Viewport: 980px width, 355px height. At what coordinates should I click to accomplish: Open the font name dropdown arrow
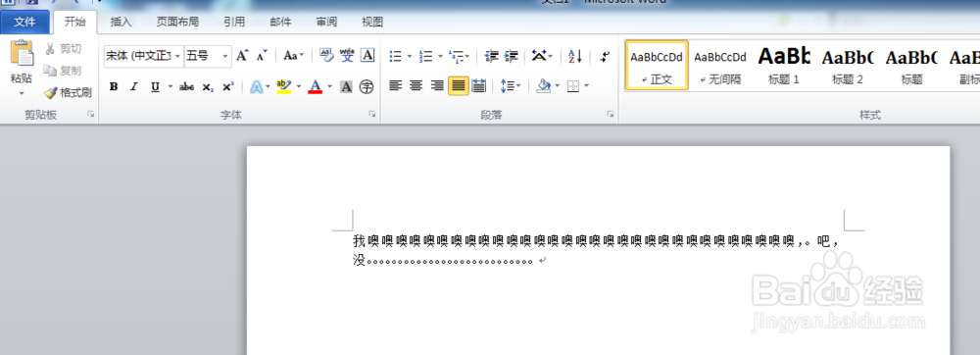pyautogui.click(x=177, y=56)
